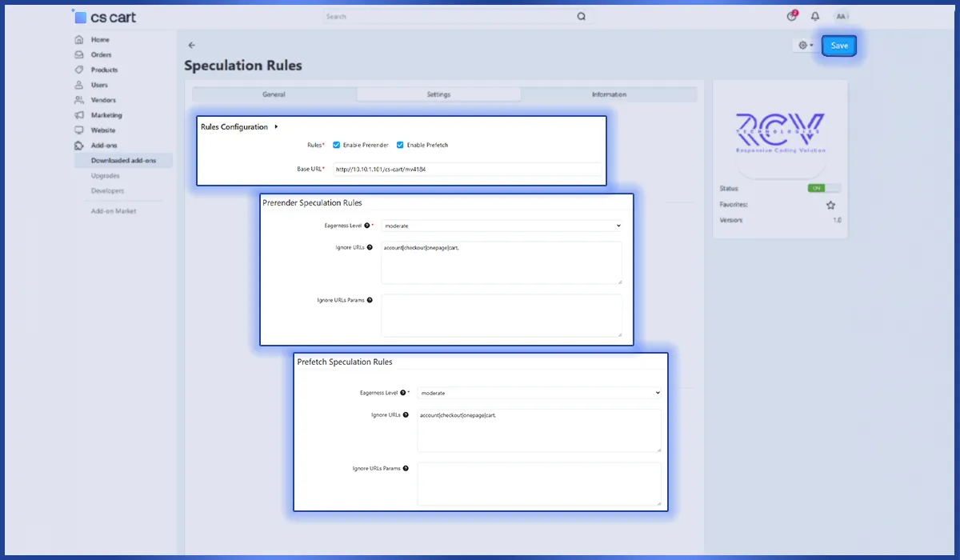Switch to the General tab
This screenshot has height=560, width=960.
click(274, 94)
